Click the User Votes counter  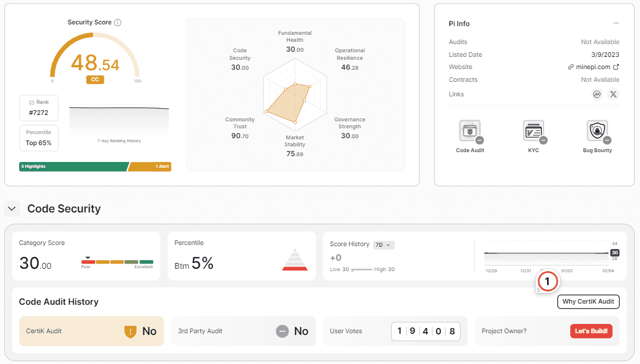[425, 331]
